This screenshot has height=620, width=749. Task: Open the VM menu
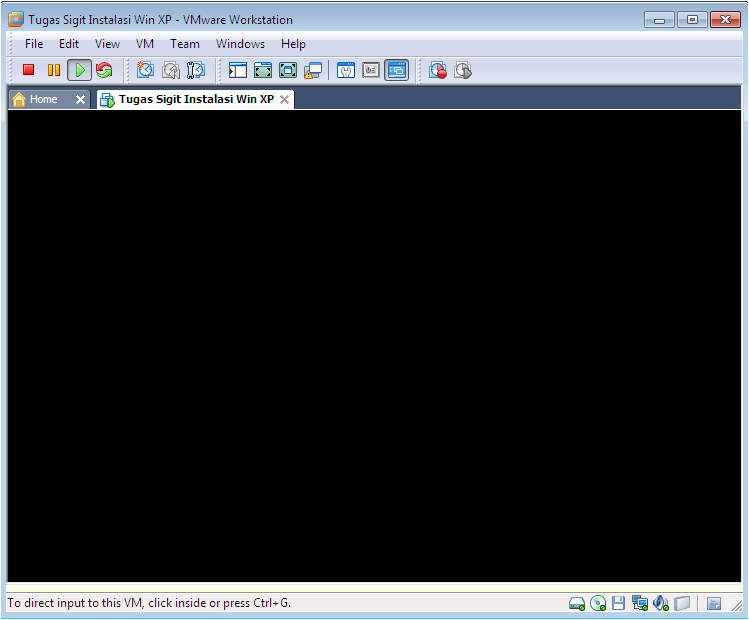point(145,44)
